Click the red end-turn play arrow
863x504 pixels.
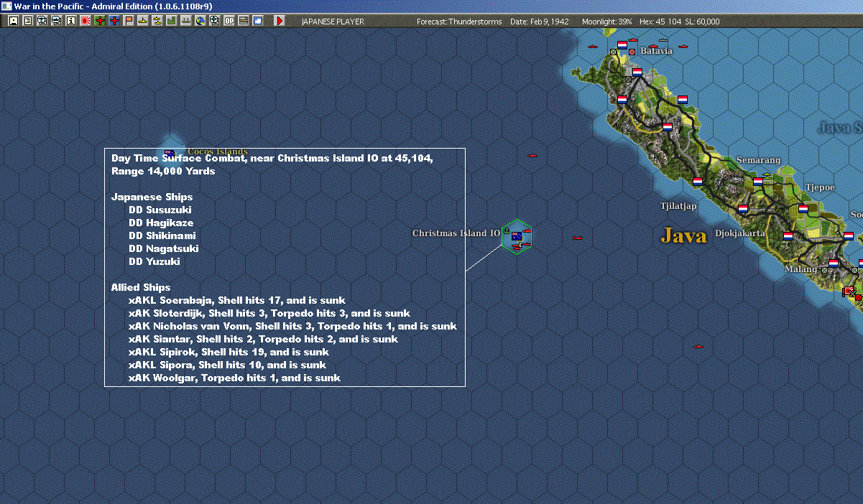point(280,21)
